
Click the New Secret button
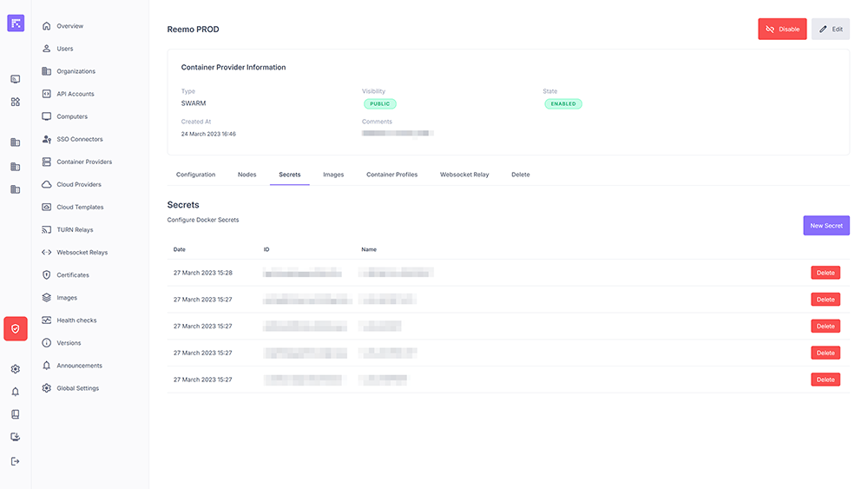[x=825, y=226]
